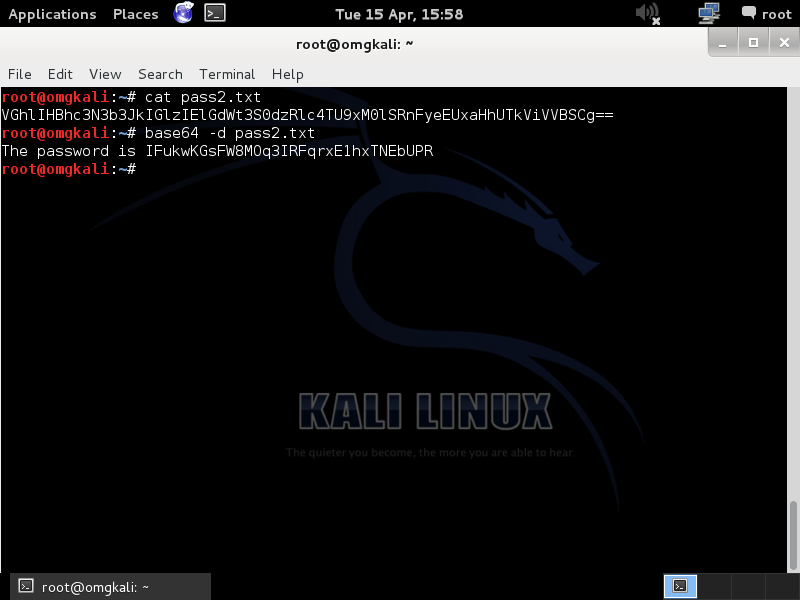Open the Search menu
Viewport: 800px width, 600px height.
[x=160, y=74]
